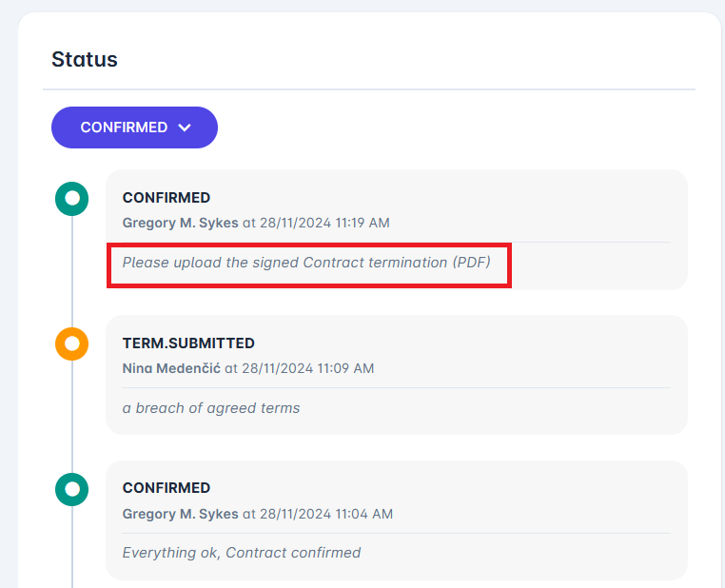Click Gregory M. Sykes name in 11:04 AM entry

coord(180,513)
